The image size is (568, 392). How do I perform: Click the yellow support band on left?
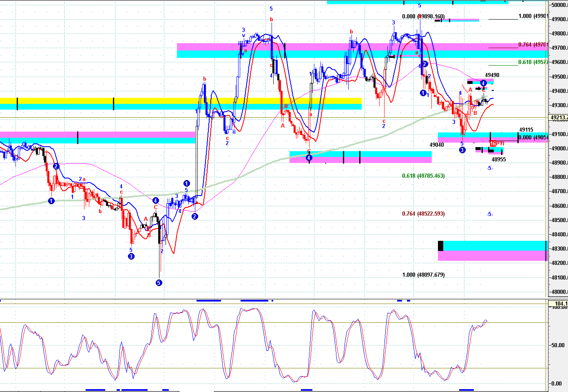click(x=179, y=101)
